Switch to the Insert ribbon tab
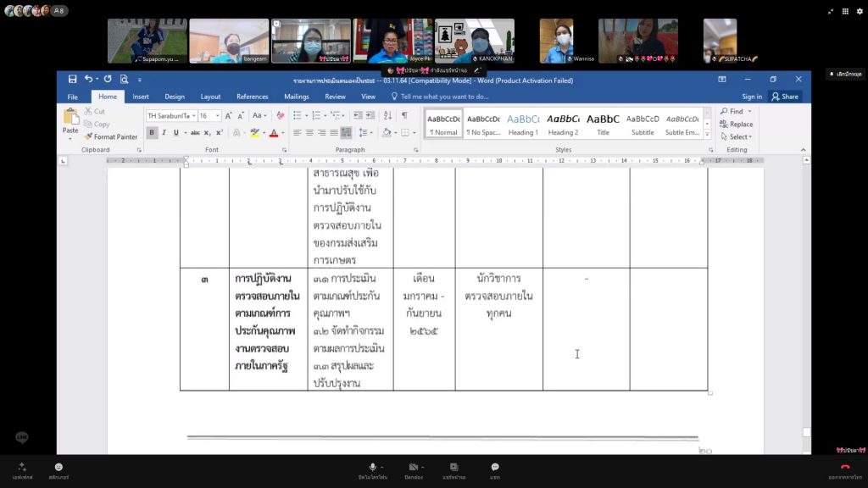The image size is (868, 488). pyautogui.click(x=141, y=97)
